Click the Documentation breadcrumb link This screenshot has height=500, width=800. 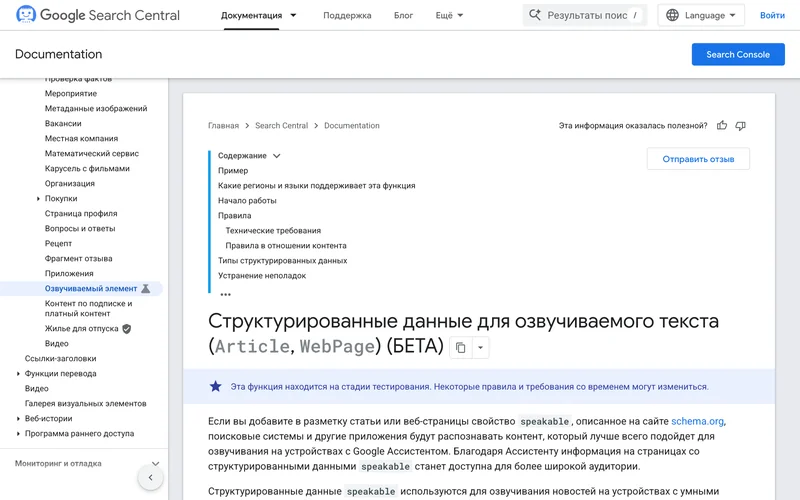(352, 126)
